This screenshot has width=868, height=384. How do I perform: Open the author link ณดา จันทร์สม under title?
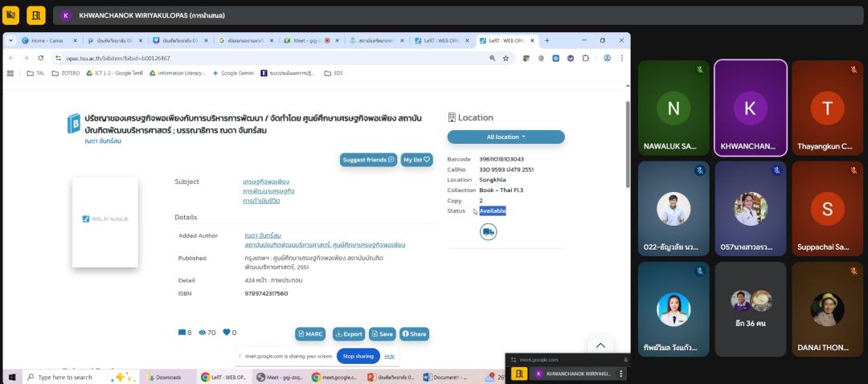103,141
